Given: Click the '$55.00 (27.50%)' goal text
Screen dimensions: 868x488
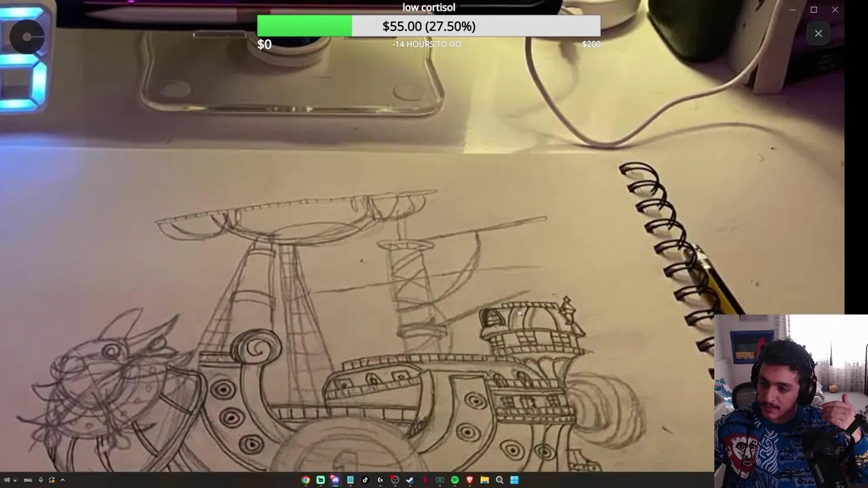Looking at the screenshot, I should (x=429, y=26).
